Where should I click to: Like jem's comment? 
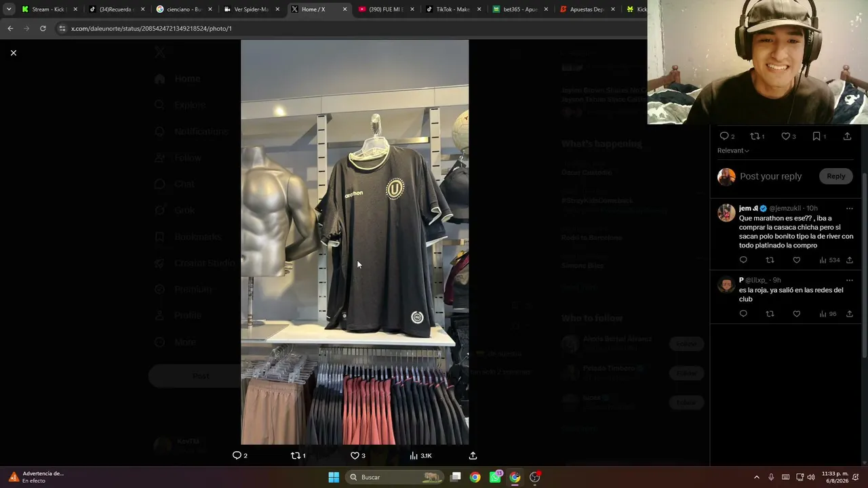click(797, 260)
